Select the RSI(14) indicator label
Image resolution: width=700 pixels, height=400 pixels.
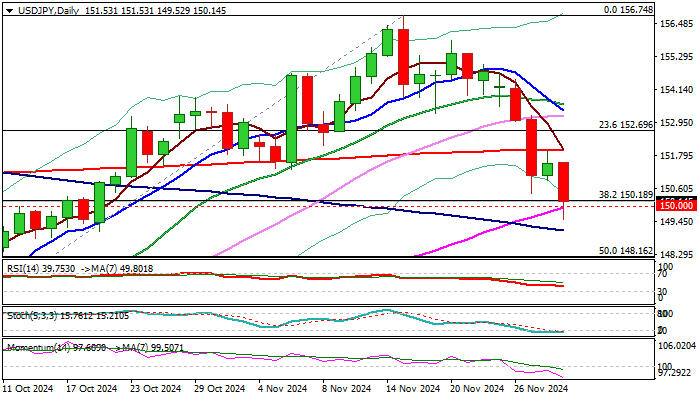(x=23, y=266)
